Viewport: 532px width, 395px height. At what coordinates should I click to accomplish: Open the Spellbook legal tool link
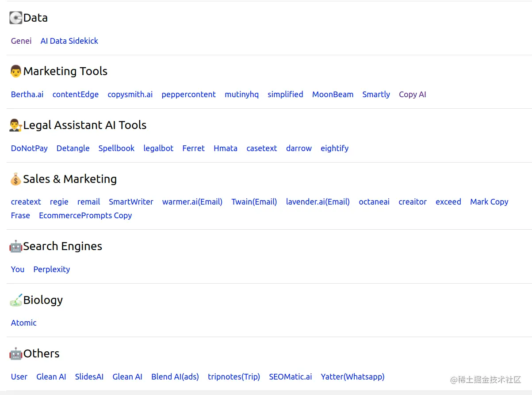pyautogui.click(x=116, y=148)
